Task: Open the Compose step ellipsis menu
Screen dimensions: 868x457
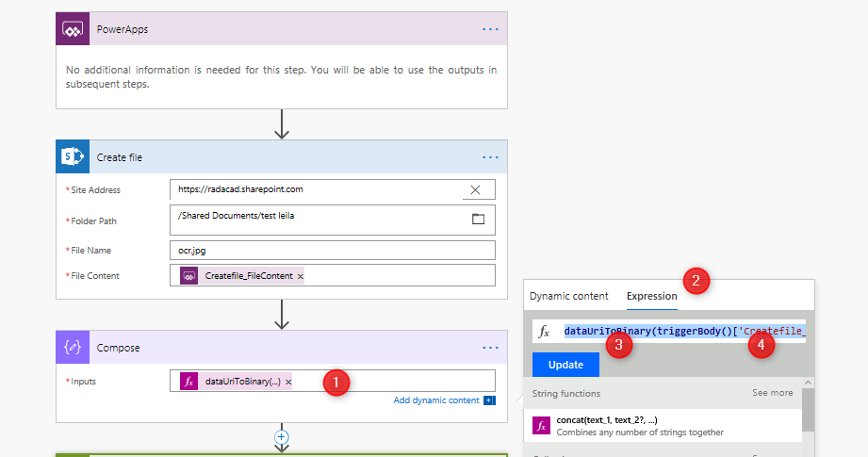Action: coord(490,348)
